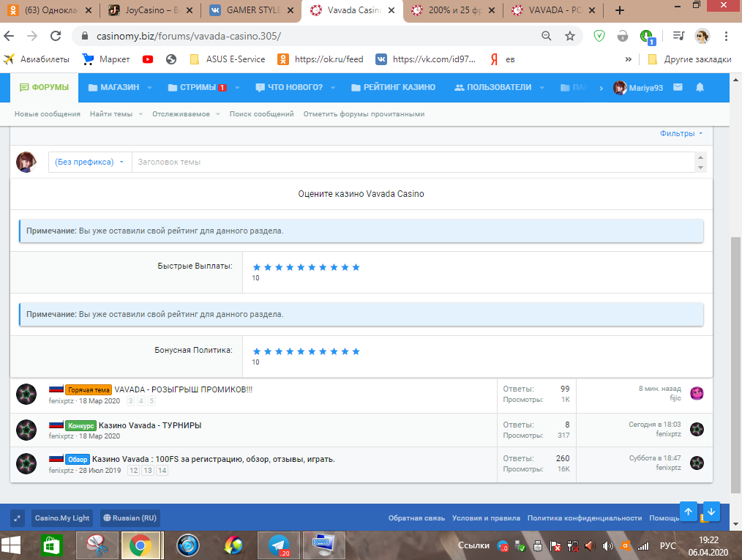This screenshot has height=560, width=742.
Task: Expand the ПОЛЬЗОВАТЕЛИ menu arrow
Action: tap(541, 88)
